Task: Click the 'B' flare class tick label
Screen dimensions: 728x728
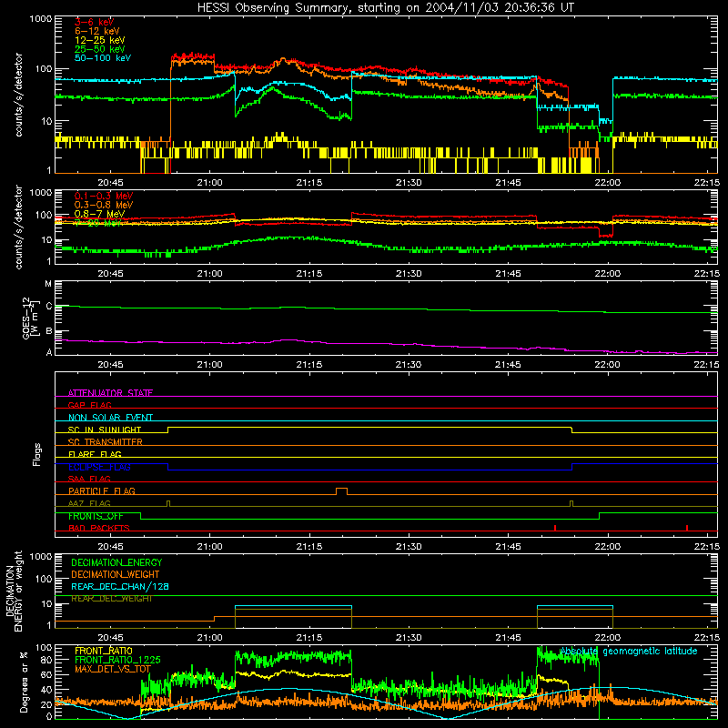Action: point(48,331)
